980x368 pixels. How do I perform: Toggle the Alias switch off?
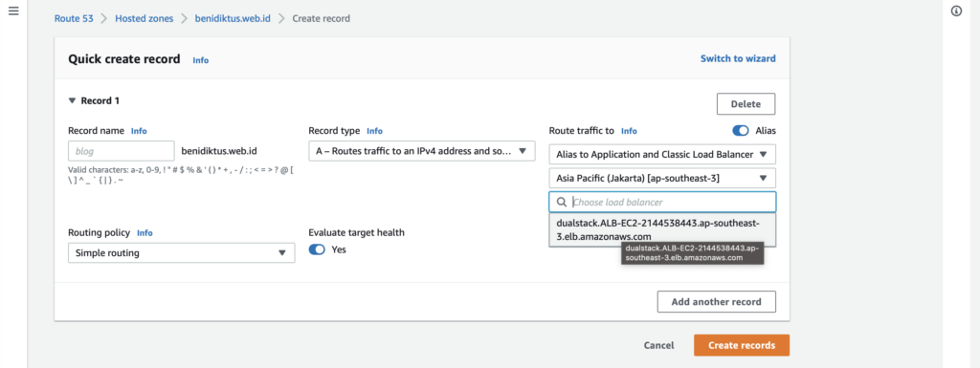coord(741,131)
